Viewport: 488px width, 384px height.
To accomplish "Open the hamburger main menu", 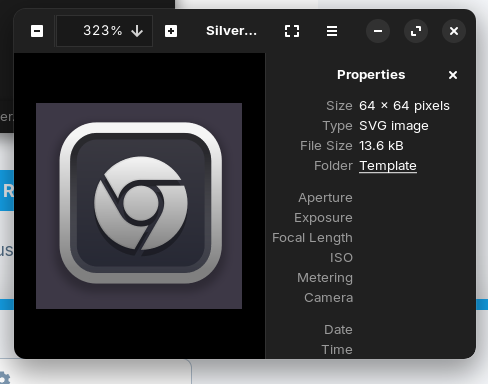I will point(332,31).
